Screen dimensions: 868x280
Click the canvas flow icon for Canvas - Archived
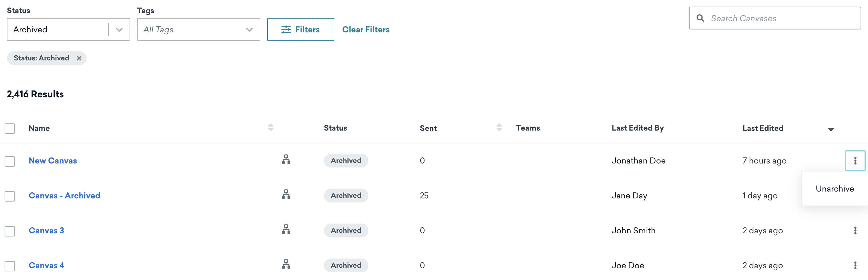(286, 194)
